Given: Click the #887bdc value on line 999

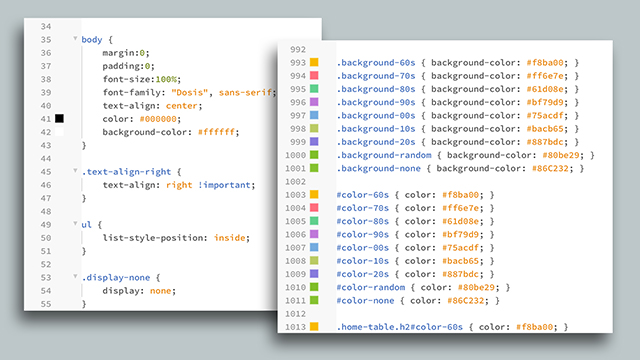Looking at the screenshot, I should point(545,142).
